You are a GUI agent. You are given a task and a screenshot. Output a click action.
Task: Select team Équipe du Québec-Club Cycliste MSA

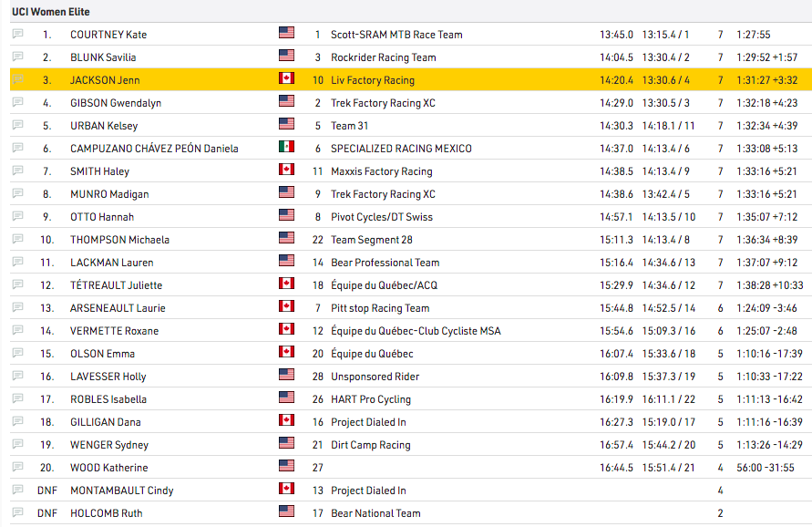click(416, 331)
